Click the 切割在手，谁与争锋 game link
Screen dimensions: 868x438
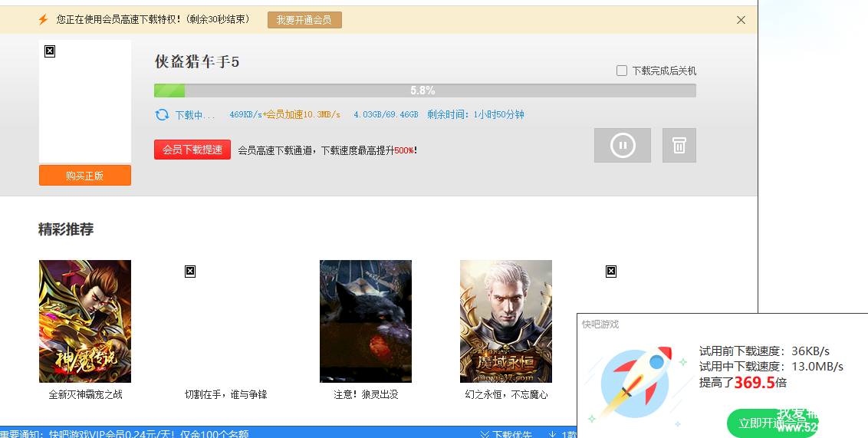(225, 395)
